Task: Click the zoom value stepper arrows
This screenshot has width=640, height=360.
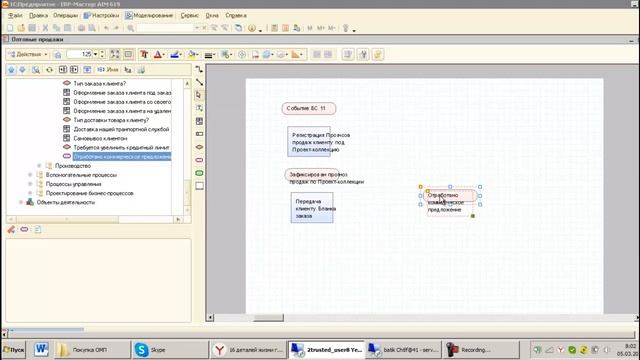Action: click(x=102, y=54)
